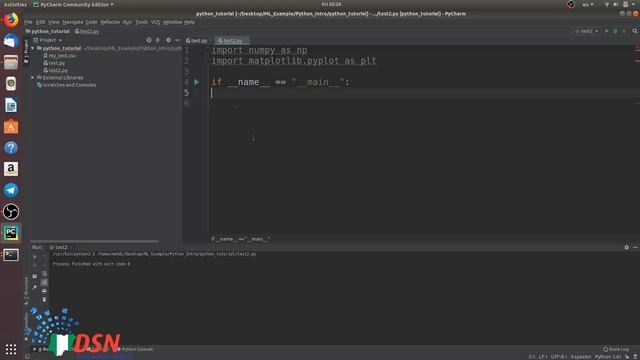Open Search Everywhere magnifier icon
This screenshot has width=640, height=360.
pos(635,31)
